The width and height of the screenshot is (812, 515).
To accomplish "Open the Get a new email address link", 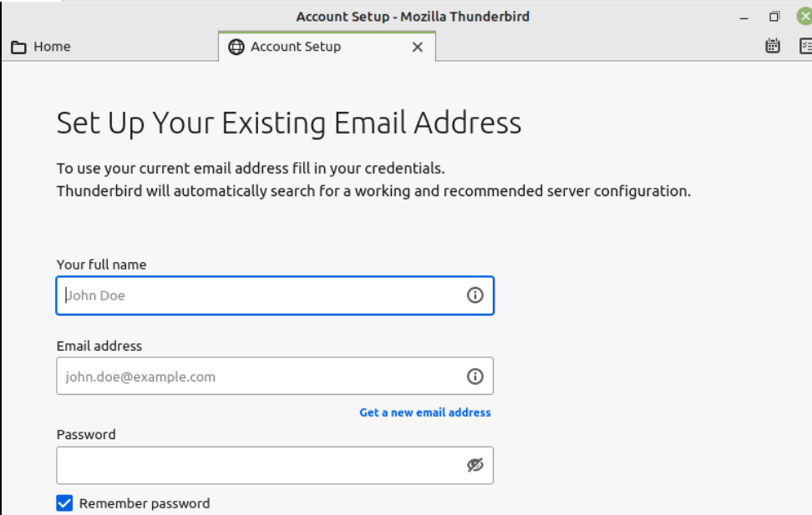I will point(425,412).
